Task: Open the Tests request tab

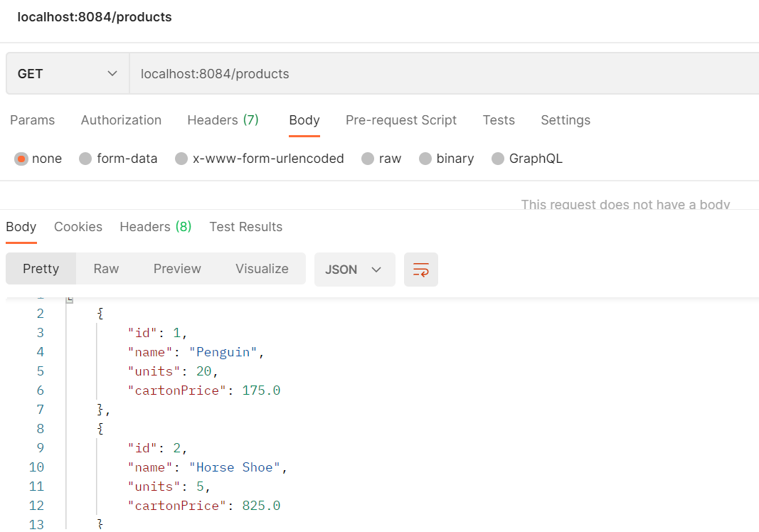Action: tap(499, 120)
